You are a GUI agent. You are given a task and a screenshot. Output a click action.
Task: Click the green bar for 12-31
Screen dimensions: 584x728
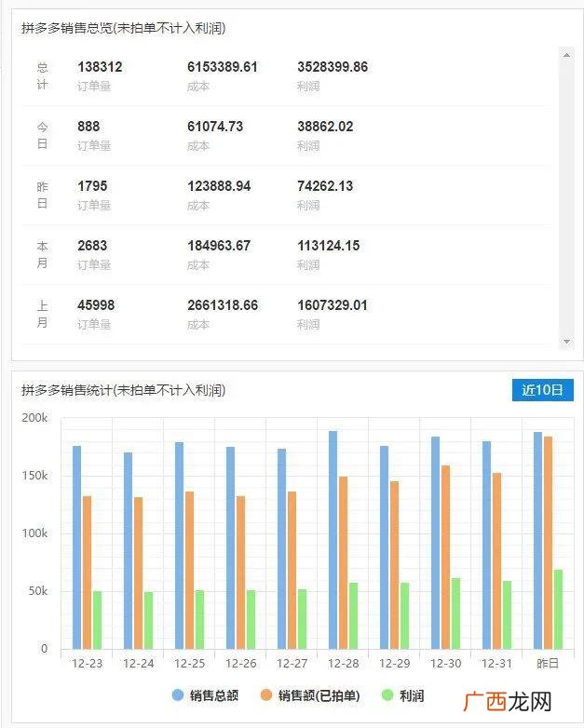point(507,614)
